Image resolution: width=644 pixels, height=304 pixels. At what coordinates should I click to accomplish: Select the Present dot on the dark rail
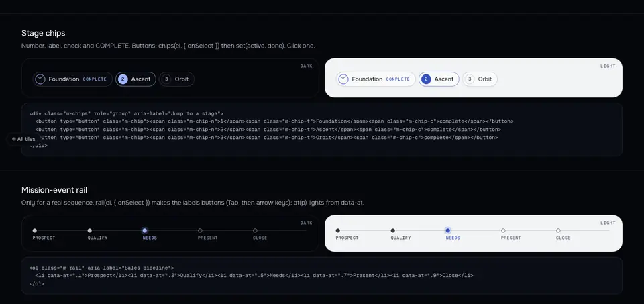pos(200,230)
